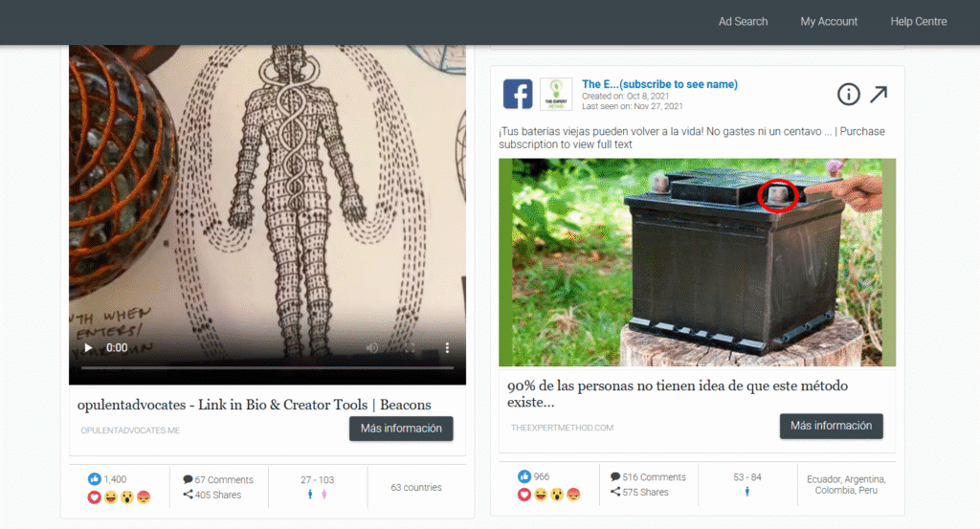Open battery ad in new tab arrow
This screenshot has width=980, height=529.
pyautogui.click(x=879, y=95)
